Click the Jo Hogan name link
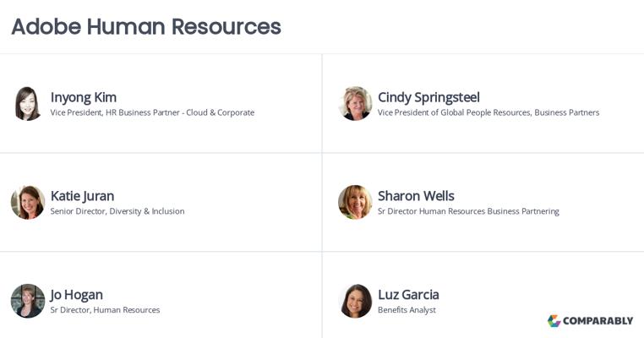The height and width of the screenshot is (338, 644). click(x=76, y=295)
